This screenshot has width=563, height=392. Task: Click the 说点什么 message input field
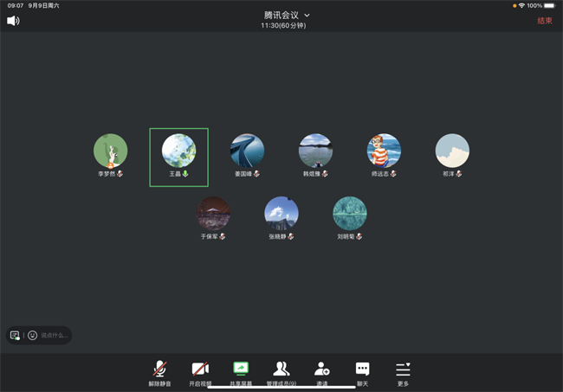tap(55, 336)
